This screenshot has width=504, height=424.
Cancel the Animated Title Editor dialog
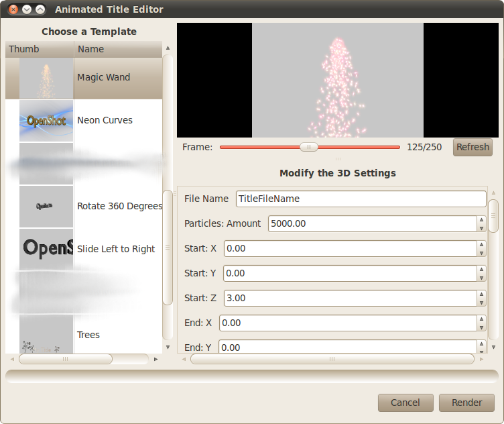[x=405, y=403]
